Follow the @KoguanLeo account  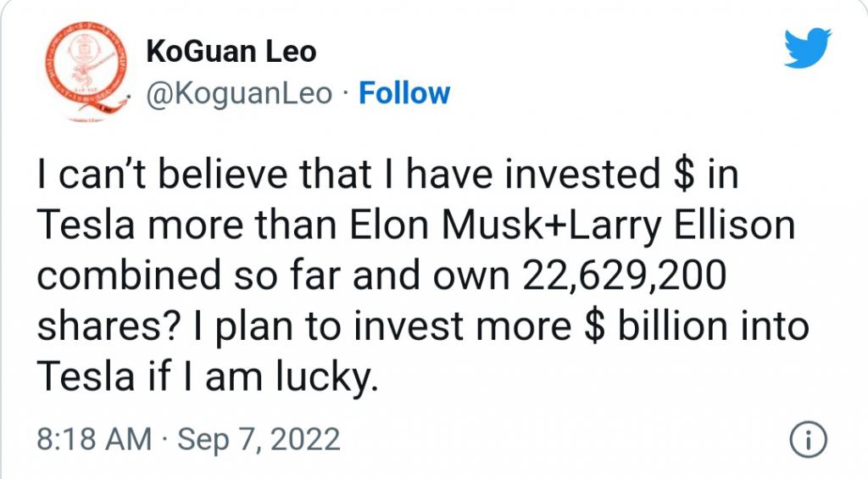click(x=404, y=93)
